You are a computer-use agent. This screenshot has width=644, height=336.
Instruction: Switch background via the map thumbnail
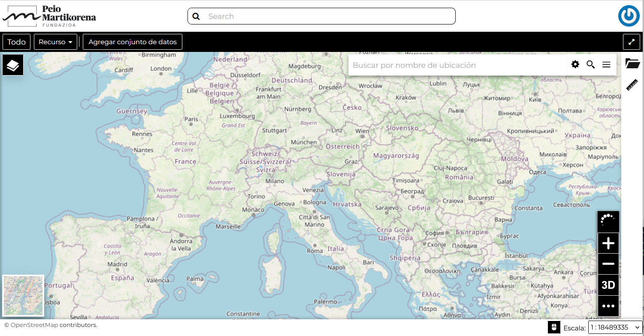[x=23, y=296]
